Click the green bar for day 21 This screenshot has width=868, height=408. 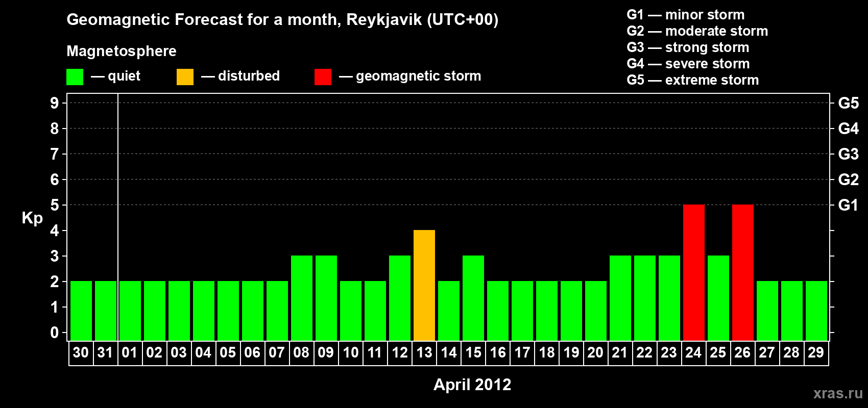tap(620, 298)
